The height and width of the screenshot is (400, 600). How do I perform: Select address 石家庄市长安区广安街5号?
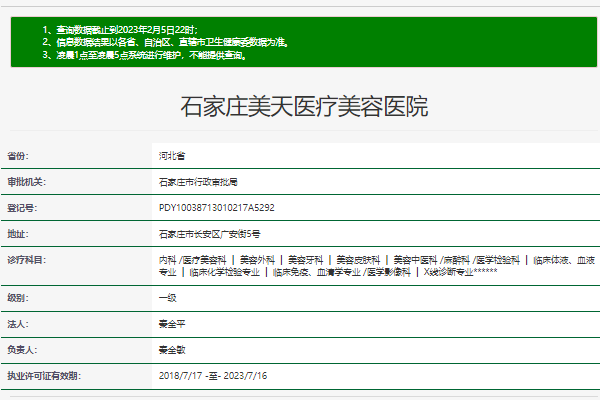209,234
